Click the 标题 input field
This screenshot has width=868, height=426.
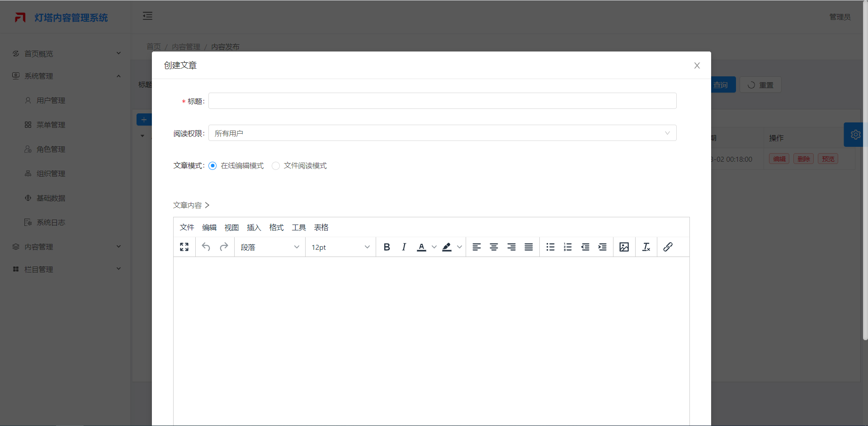[442, 101]
